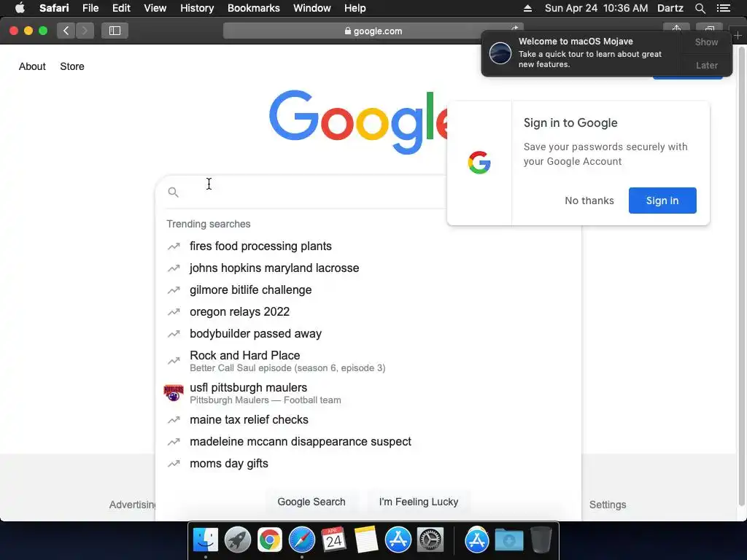Open Finder from the Dock
The image size is (747, 560).
[205, 540]
